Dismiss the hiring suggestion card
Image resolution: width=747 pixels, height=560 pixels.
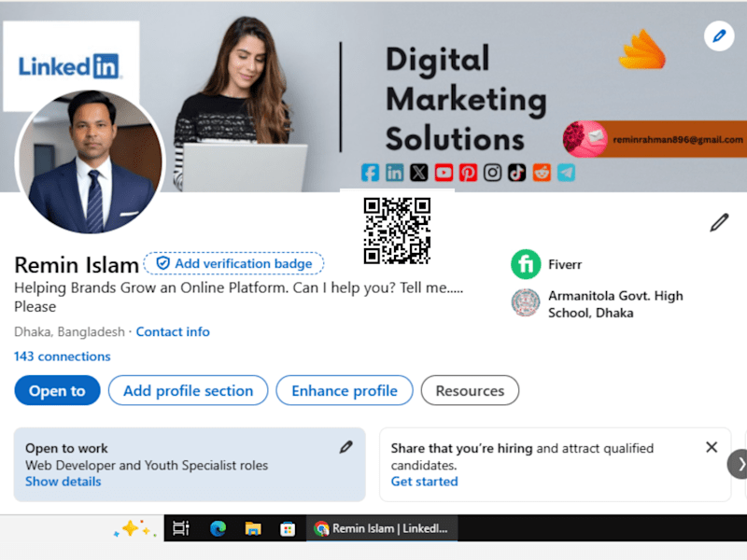(x=712, y=447)
